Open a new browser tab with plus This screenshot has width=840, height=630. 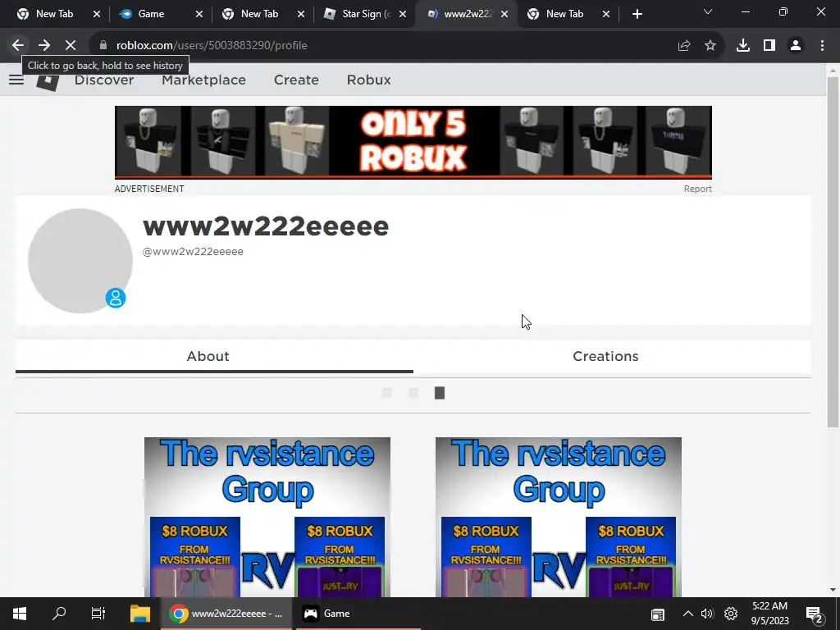tap(637, 15)
